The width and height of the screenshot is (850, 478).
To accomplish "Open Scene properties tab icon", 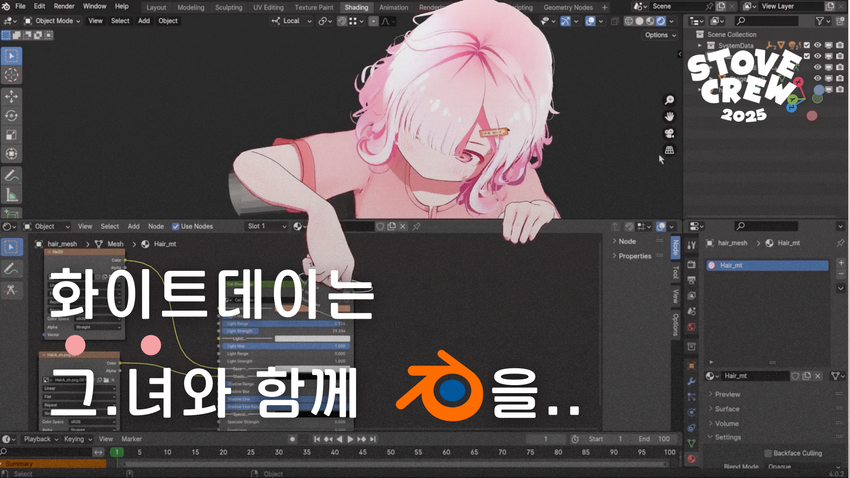I will (691, 312).
